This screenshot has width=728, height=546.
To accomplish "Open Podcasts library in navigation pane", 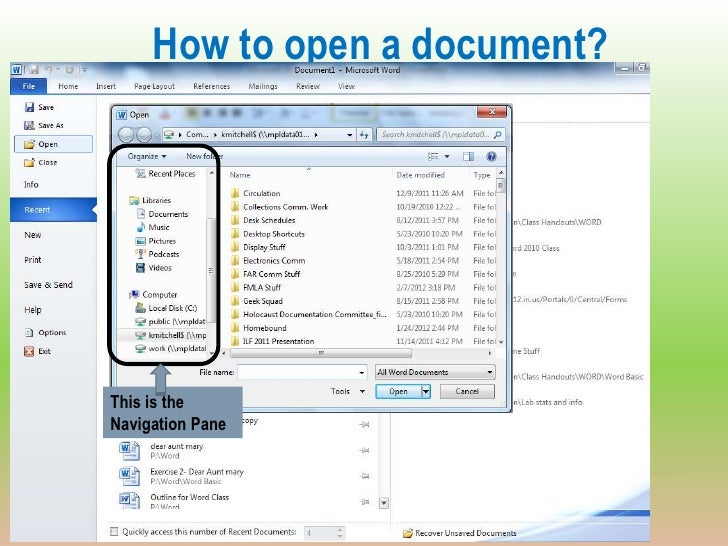I will click(x=157, y=254).
